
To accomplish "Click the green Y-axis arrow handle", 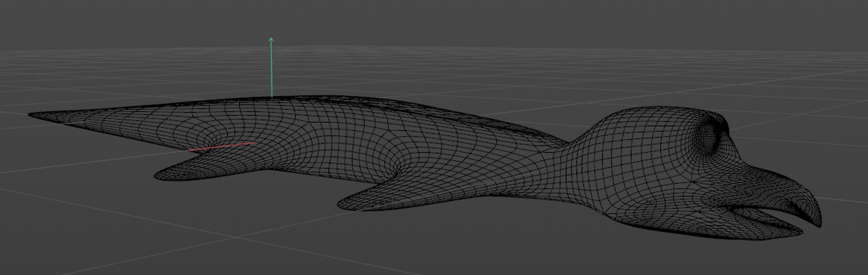I will pyautogui.click(x=271, y=67).
